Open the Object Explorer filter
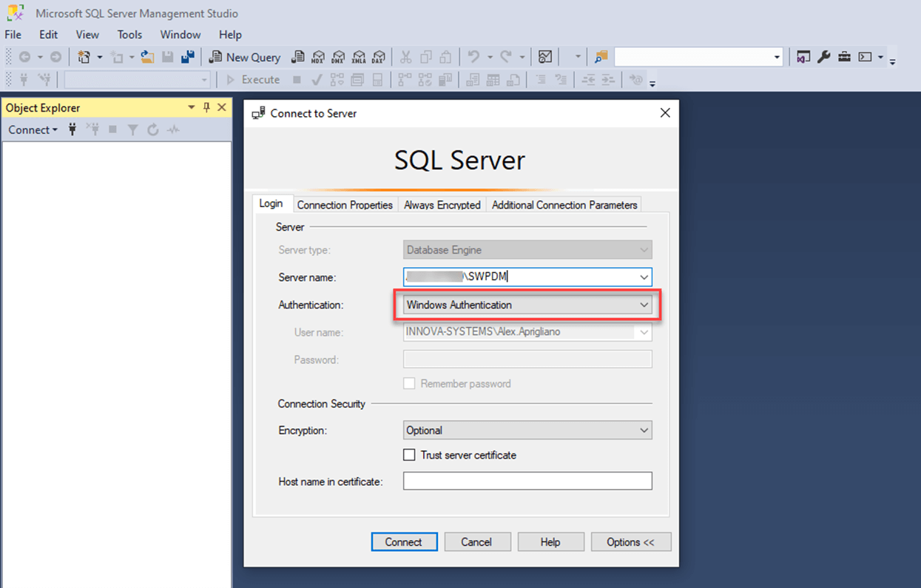The height and width of the screenshot is (588, 921). [133, 129]
